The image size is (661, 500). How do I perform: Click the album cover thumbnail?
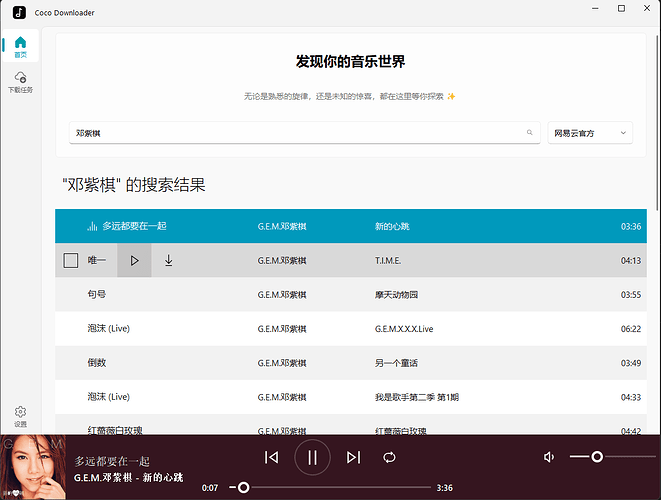click(33, 467)
